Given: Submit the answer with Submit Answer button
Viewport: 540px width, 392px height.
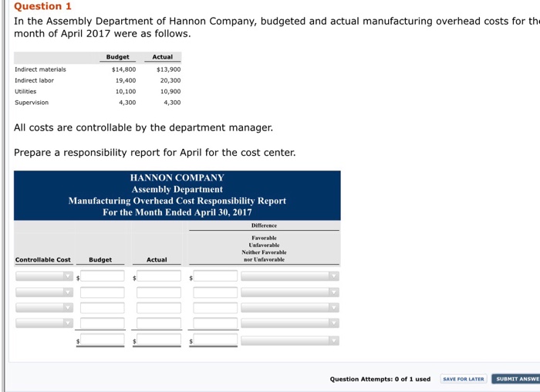Looking at the screenshot, I should tap(516, 379).
